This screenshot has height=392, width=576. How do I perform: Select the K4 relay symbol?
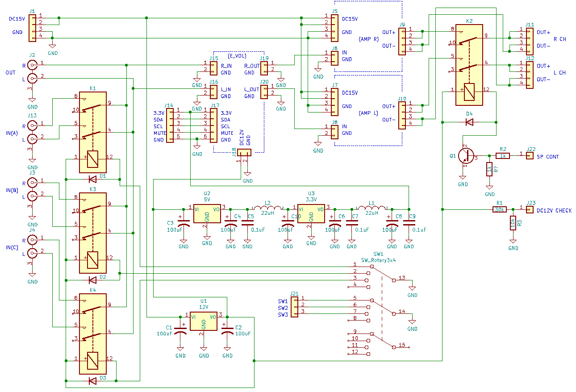pos(92,334)
